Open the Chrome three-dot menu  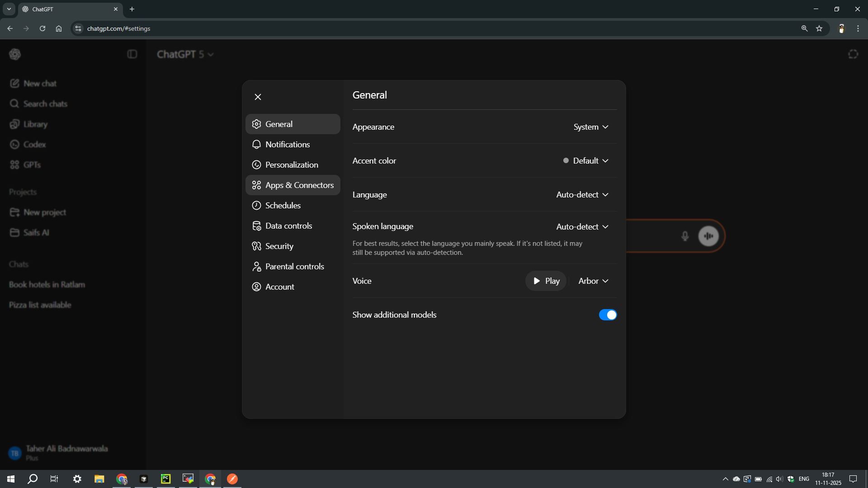(x=858, y=28)
